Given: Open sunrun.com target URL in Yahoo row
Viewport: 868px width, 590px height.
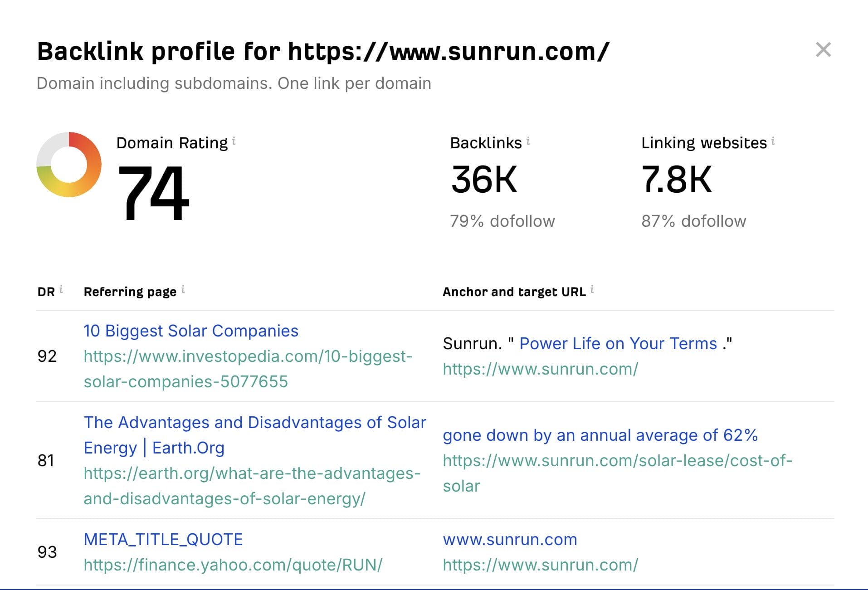Looking at the screenshot, I should (x=540, y=565).
